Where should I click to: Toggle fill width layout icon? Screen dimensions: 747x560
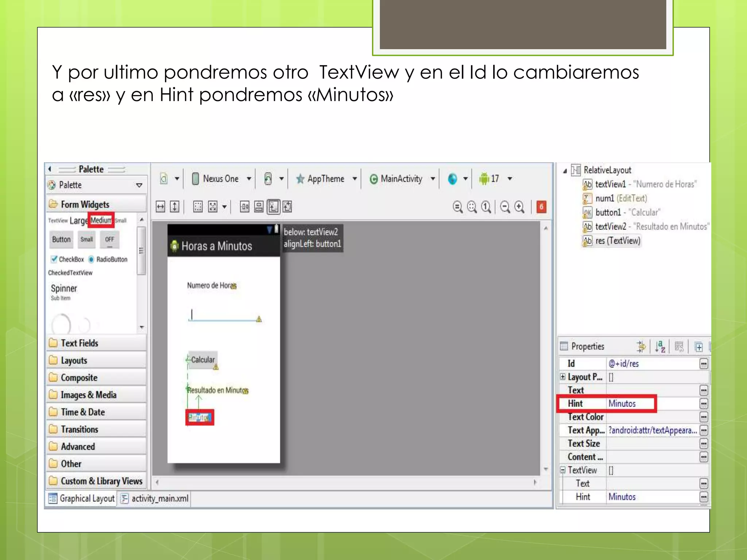coord(160,207)
